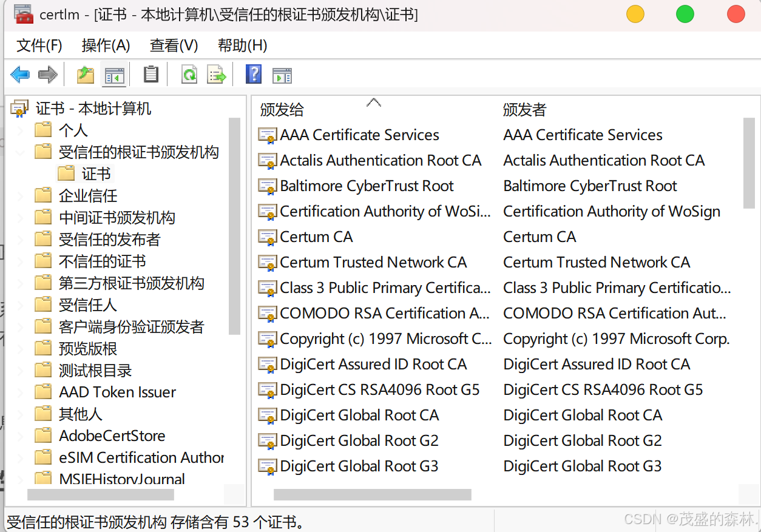
Task: Expand the 受信任的发布者 node chevron
Action: point(21,240)
